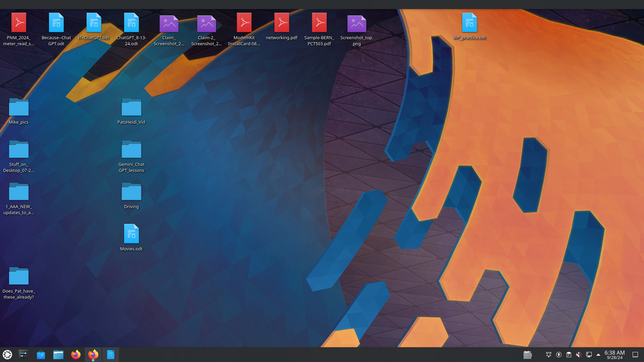Viewport: 644px width, 362px height.
Task: Select the PatsHeidi_Vid folder
Action: coord(131,111)
